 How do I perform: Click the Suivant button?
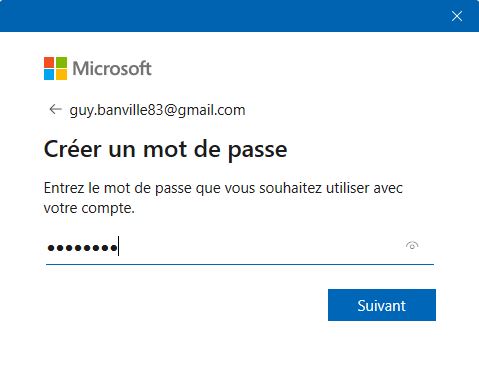pyautogui.click(x=382, y=305)
